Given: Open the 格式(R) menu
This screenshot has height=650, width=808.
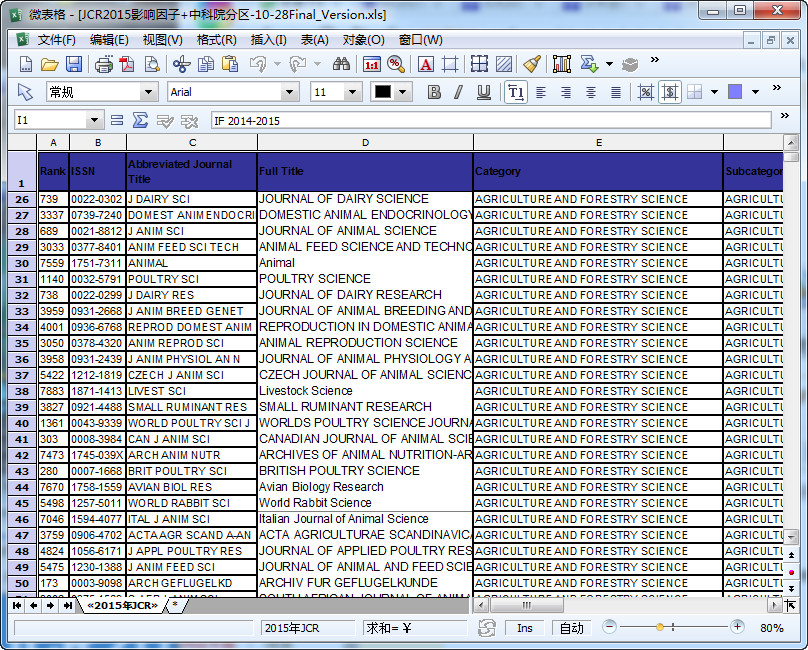Looking at the screenshot, I should click(x=216, y=40).
